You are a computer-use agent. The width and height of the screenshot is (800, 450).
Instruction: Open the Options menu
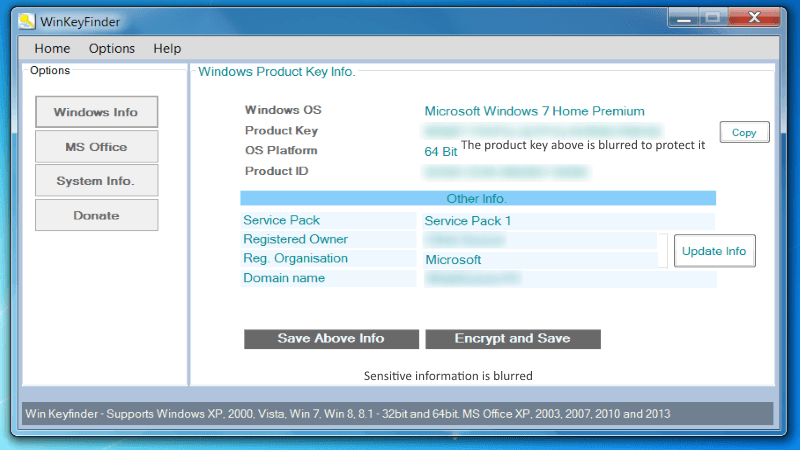[111, 48]
